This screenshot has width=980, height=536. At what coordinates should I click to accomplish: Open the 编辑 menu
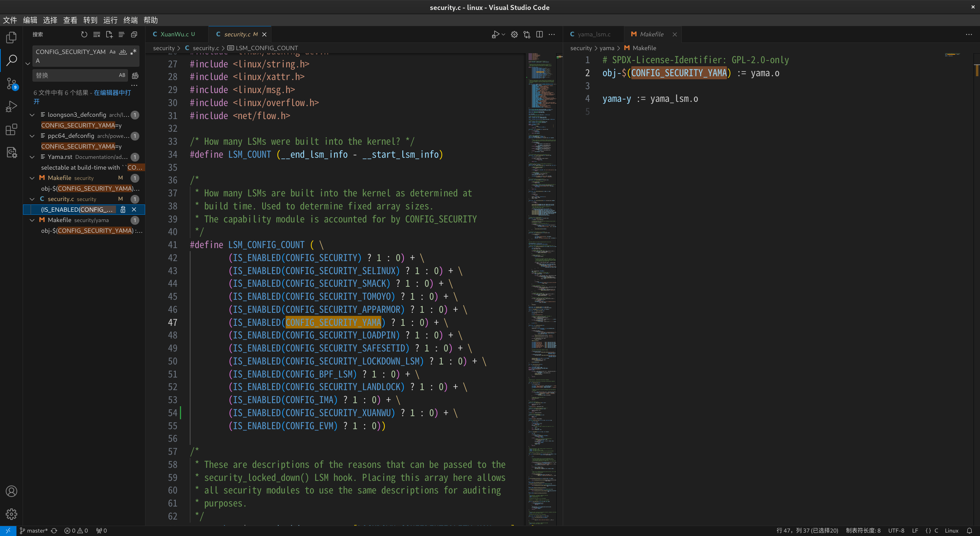(30, 20)
